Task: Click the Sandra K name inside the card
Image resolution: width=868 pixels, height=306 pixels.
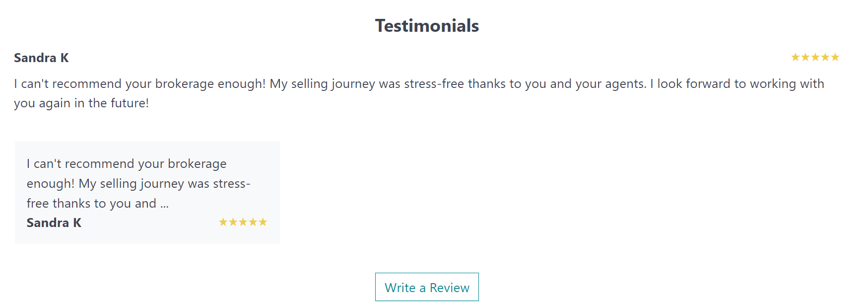Action: click(x=54, y=223)
